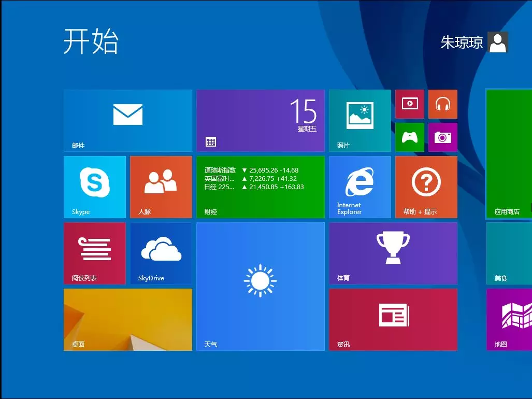
Task: Launch the Skype tile
Action: point(95,187)
